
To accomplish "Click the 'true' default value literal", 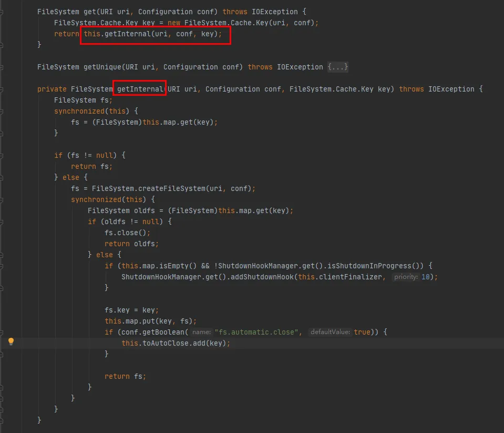I will (x=362, y=333).
